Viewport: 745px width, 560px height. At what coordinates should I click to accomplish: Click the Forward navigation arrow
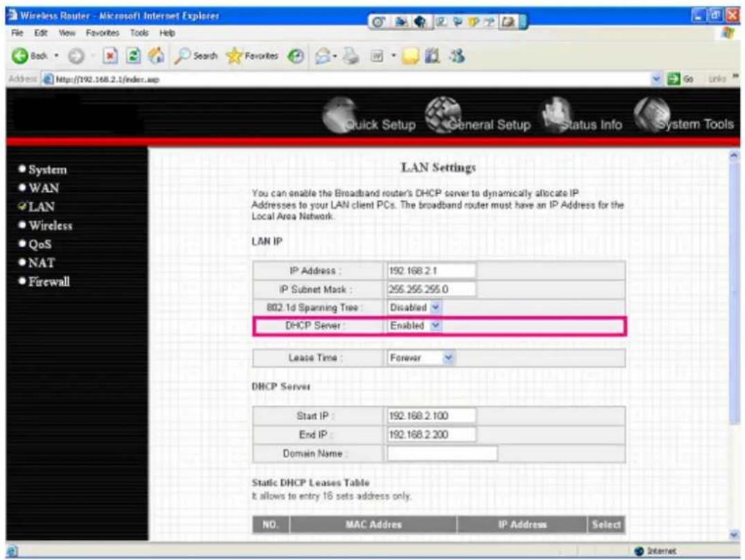pyautogui.click(x=76, y=57)
